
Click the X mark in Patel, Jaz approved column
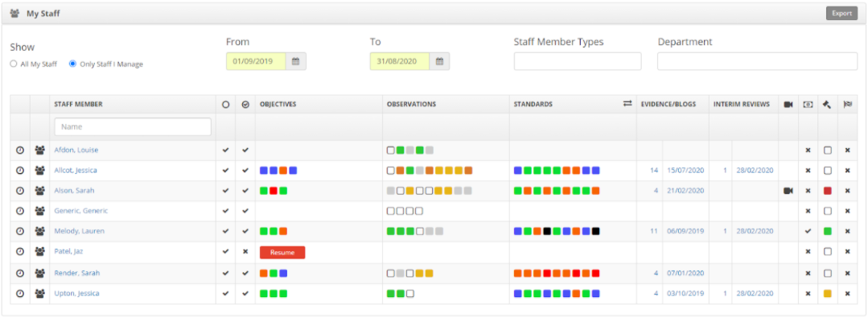(245, 251)
